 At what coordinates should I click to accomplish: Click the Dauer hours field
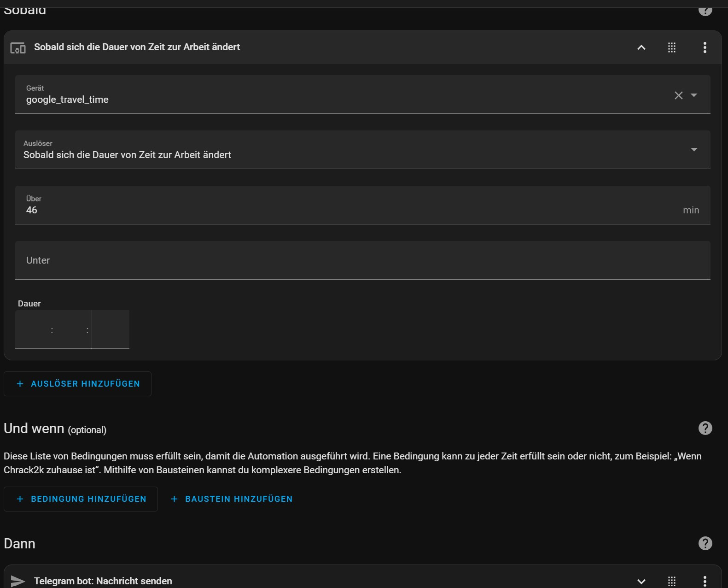click(x=34, y=330)
